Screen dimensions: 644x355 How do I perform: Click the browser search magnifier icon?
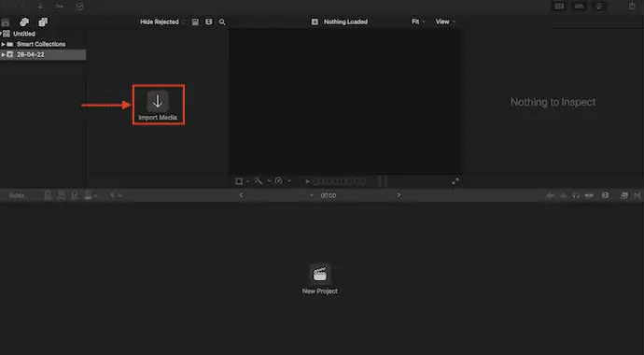pyautogui.click(x=222, y=22)
